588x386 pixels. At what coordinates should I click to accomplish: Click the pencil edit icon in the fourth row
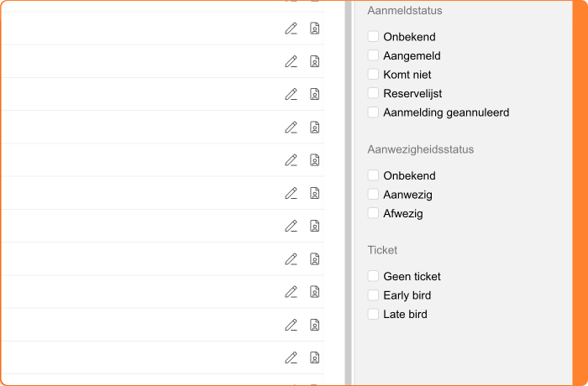[x=291, y=128]
